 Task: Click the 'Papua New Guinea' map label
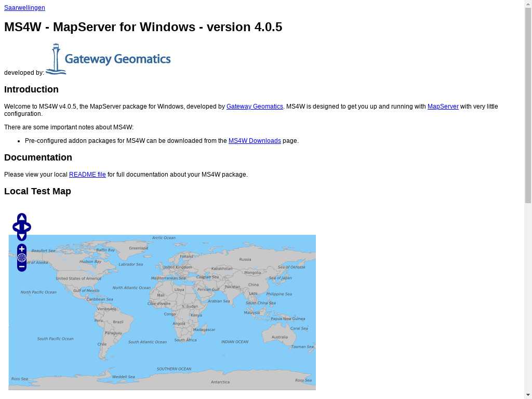(x=288, y=319)
